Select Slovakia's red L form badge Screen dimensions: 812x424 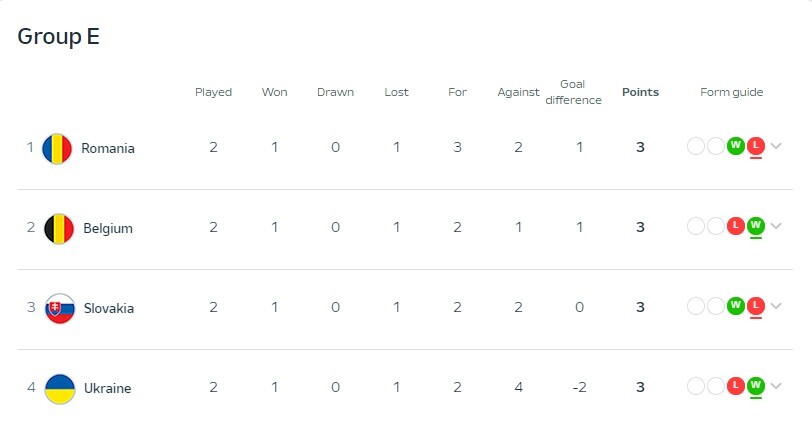pyautogui.click(x=756, y=306)
